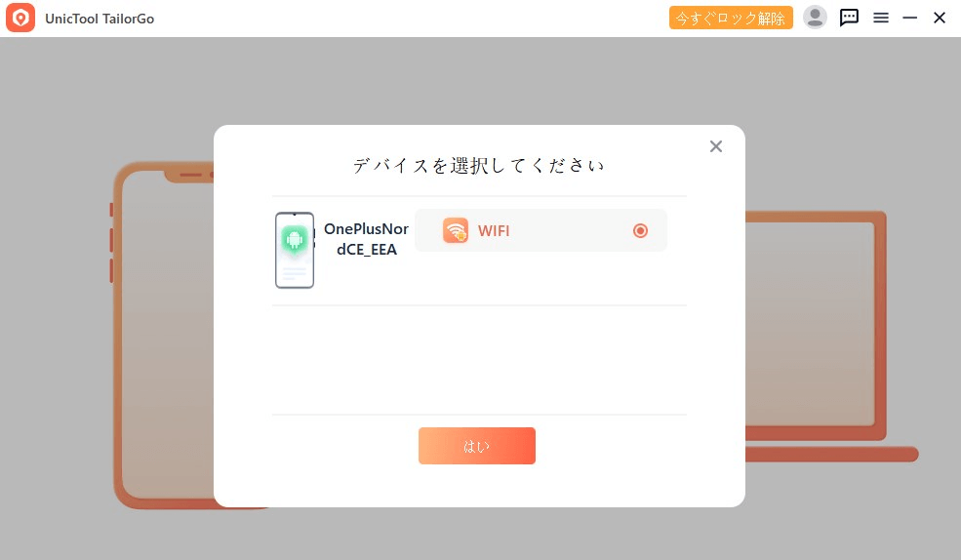This screenshot has height=560, width=961.
Task: Click the UnicTool TailorGo title text
Action: pos(100,19)
